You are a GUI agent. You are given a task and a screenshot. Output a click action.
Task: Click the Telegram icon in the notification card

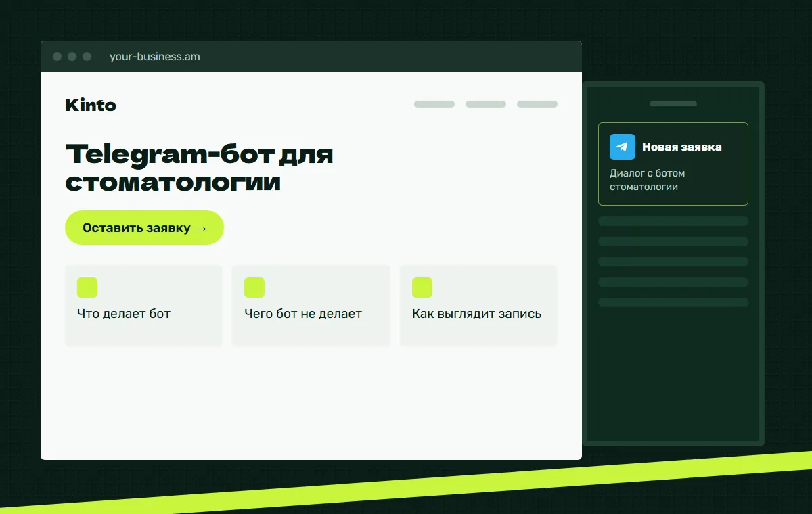click(623, 147)
